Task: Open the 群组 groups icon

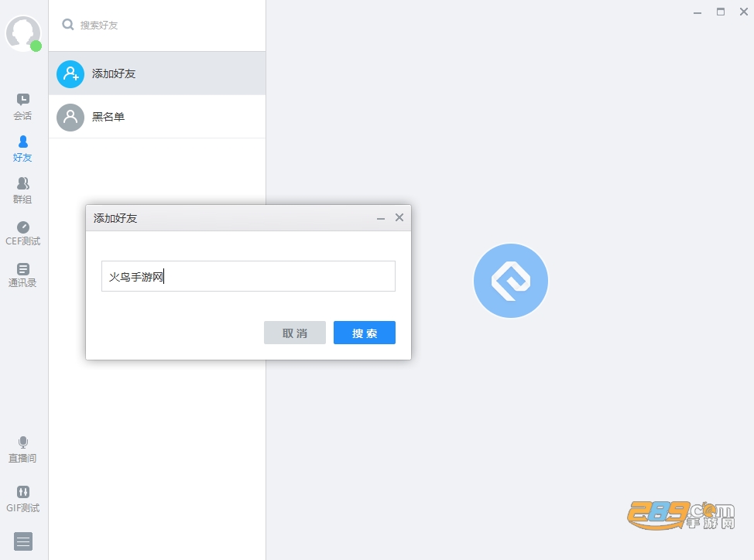Action: coord(22,183)
